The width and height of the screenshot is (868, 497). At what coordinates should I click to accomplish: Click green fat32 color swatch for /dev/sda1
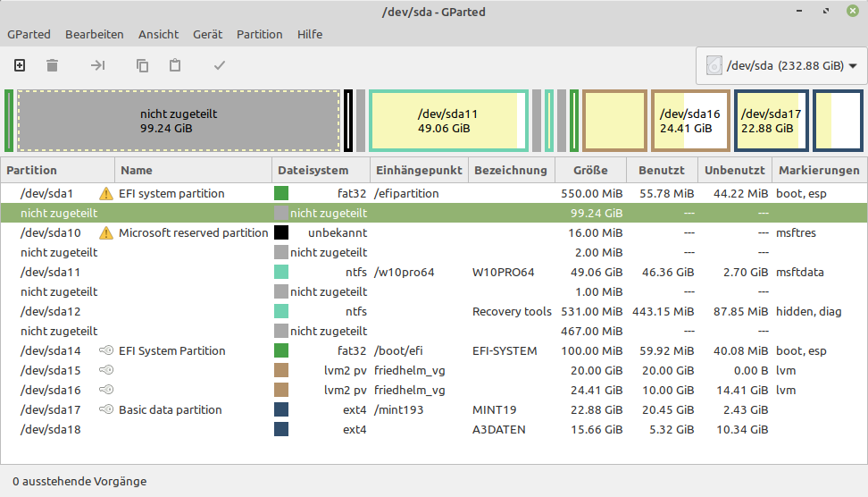tap(281, 193)
